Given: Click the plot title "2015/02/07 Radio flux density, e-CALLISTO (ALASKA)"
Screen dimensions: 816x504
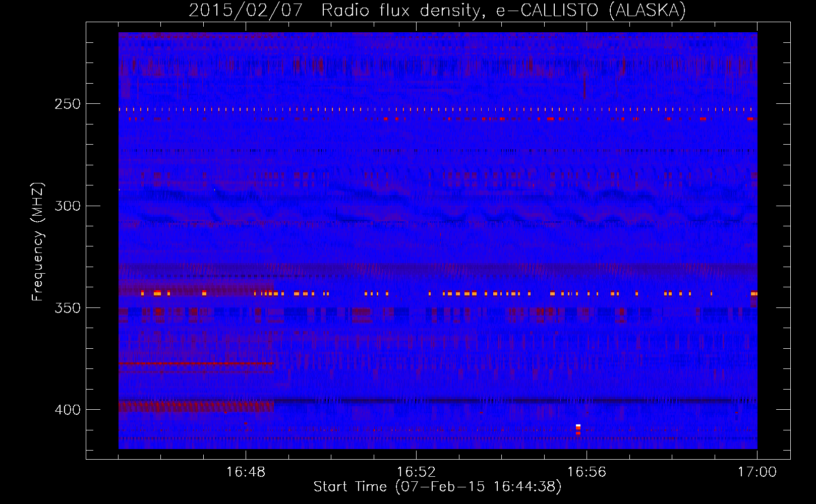Looking at the screenshot, I should [x=437, y=10].
